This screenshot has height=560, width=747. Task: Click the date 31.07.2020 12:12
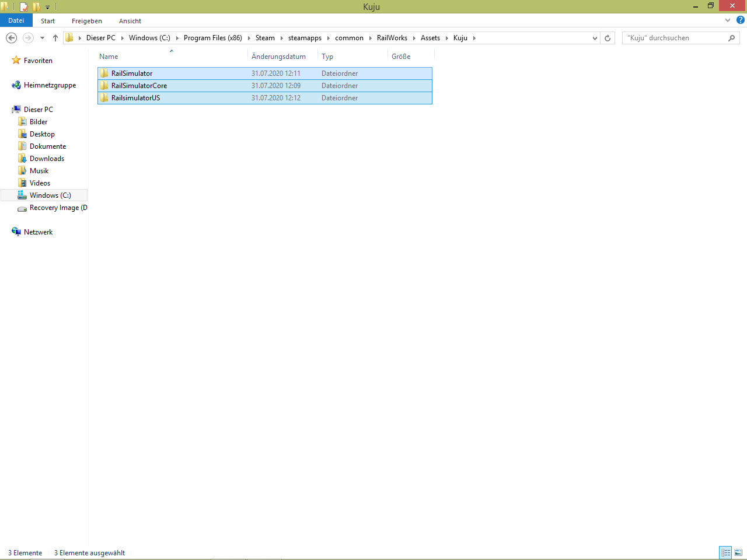276,98
